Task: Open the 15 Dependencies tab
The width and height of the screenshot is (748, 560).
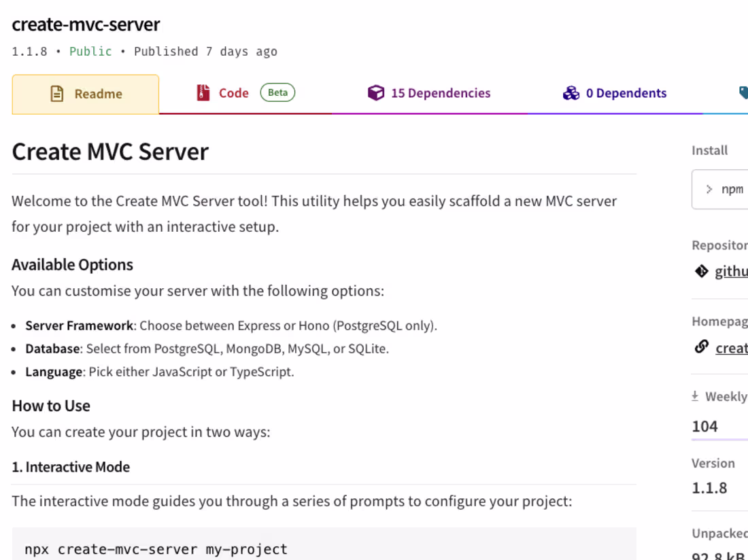Action: point(441,92)
